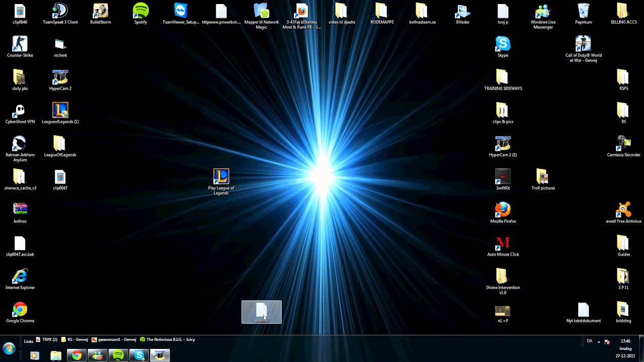This screenshot has width=644, height=362.
Task: Open TRPK (2) link in Links toolbar
Action: pos(46,340)
